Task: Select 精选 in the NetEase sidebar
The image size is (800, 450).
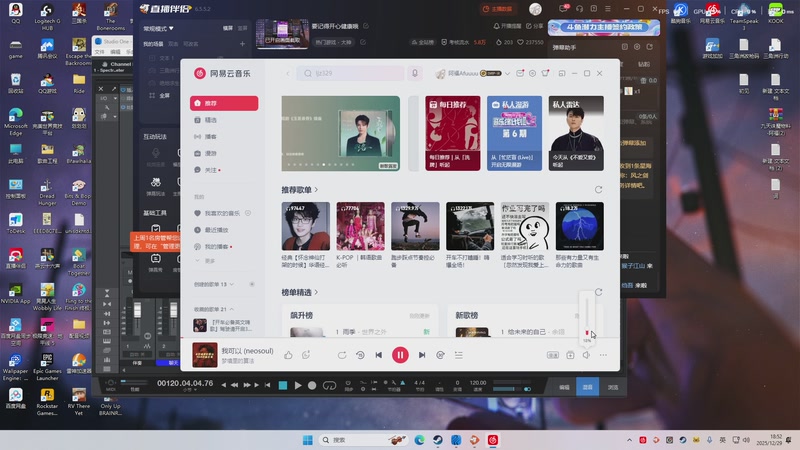Action: coord(224,120)
